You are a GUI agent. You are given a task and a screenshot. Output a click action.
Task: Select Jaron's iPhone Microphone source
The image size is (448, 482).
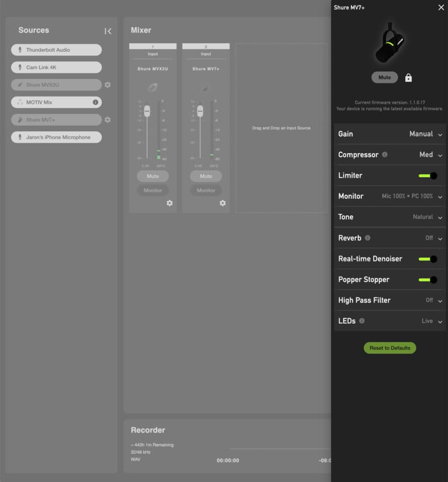point(56,137)
